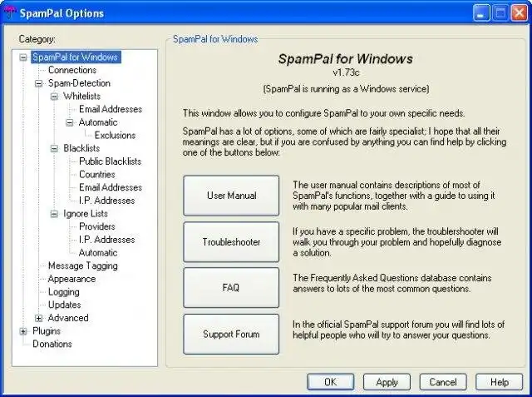Collapse the Ignore Lists tree node
Screen dimensions: 532x397
[x=54, y=214]
